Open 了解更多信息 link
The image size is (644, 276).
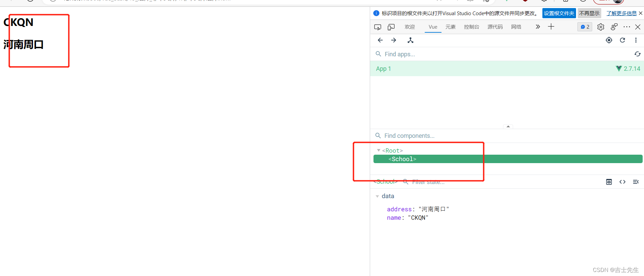(x=621, y=13)
